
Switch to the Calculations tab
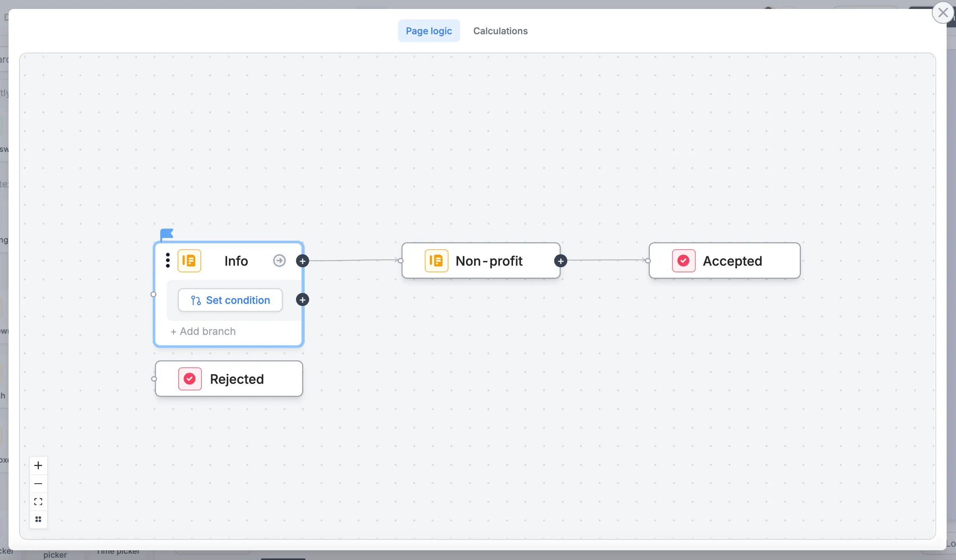click(x=500, y=31)
